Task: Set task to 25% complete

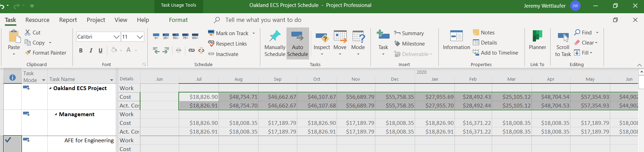Action: (166, 36)
